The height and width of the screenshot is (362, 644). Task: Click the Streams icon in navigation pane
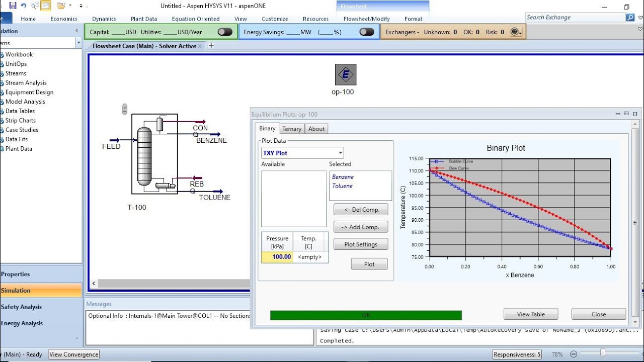[2, 73]
